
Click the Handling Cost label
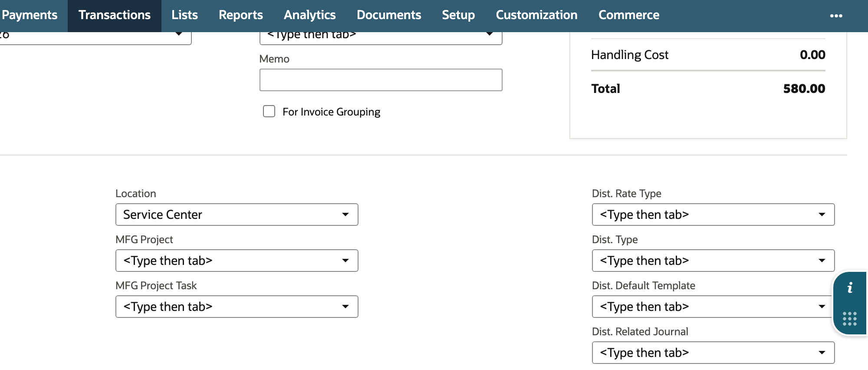(x=630, y=55)
